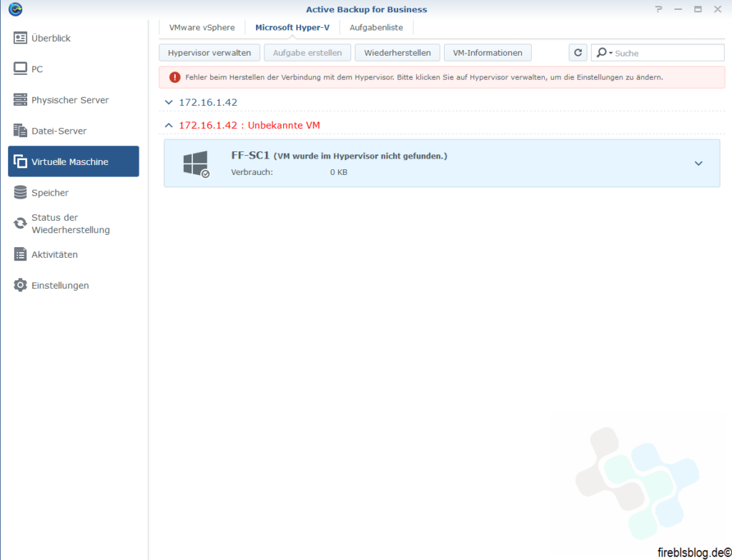
Task: Click the Virtuelle Maschine sidebar icon
Action: click(x=20, y=161)
